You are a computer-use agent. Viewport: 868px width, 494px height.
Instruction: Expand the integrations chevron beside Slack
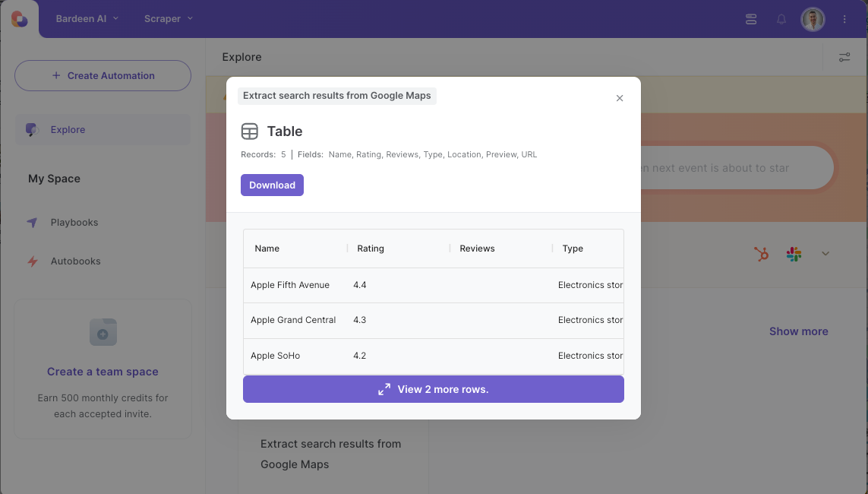825,254
